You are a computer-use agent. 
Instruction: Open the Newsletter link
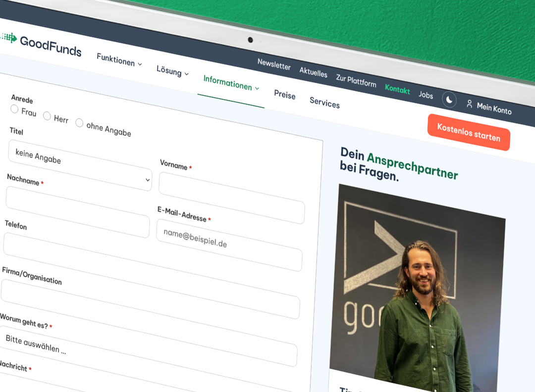coord(274,64)
